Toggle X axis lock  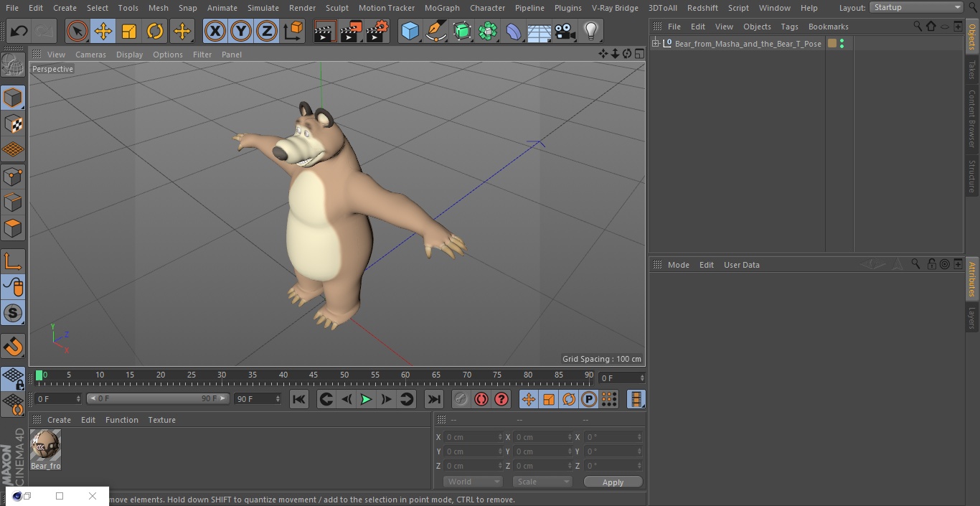[x=215, y=31]
